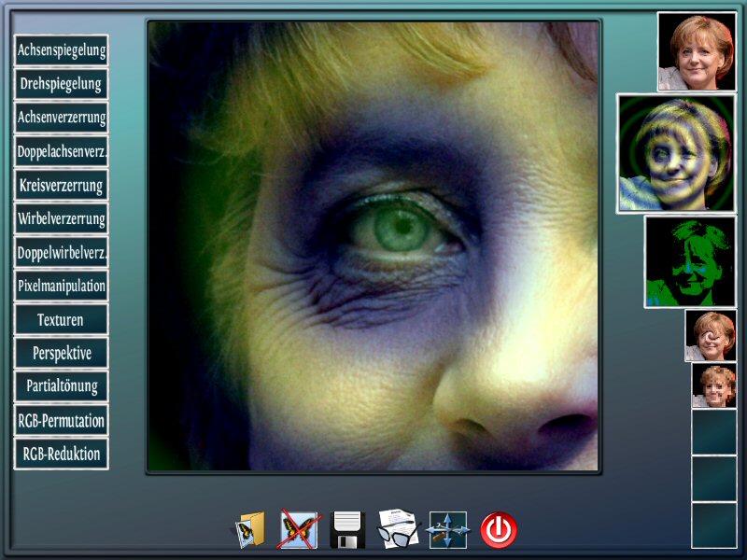Select the pixelated portrait thumbnail
This screenshot has width=747, height=560.
pos(714,385)
